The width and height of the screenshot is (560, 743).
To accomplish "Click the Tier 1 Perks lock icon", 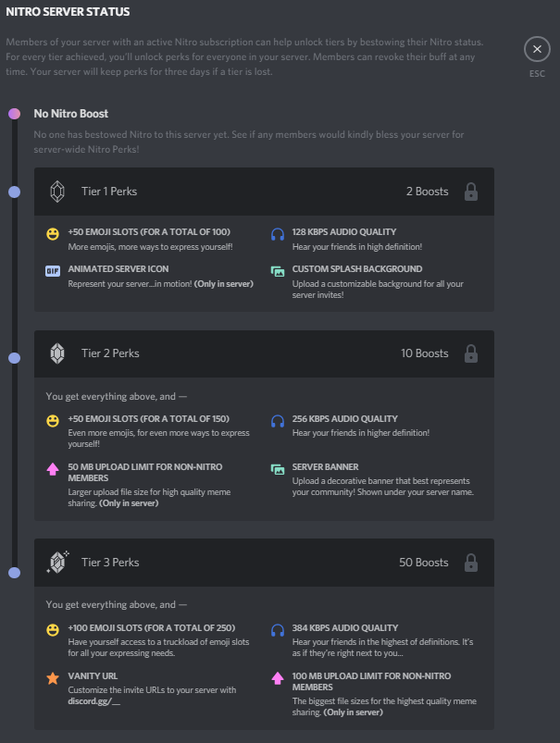I will (x=470, y=192).
